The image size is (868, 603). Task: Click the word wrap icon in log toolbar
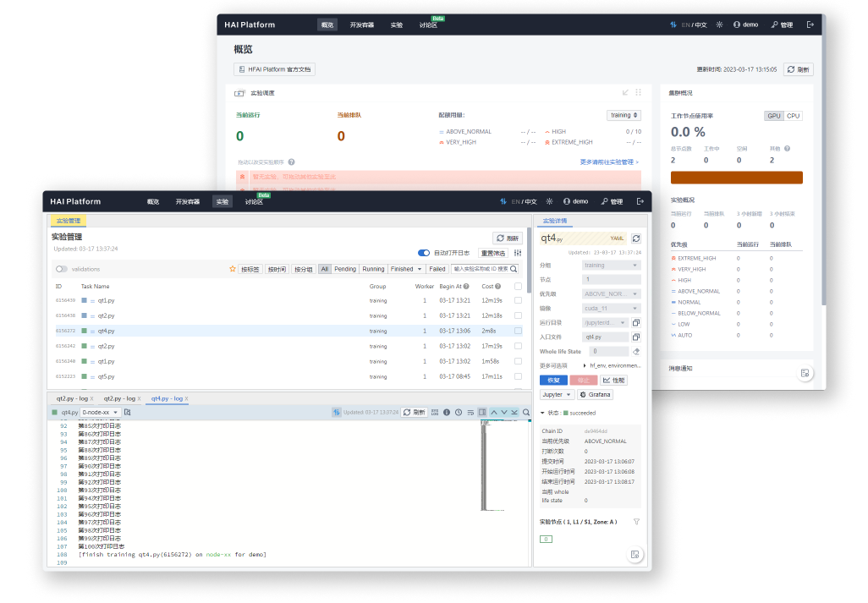(470, 412)
